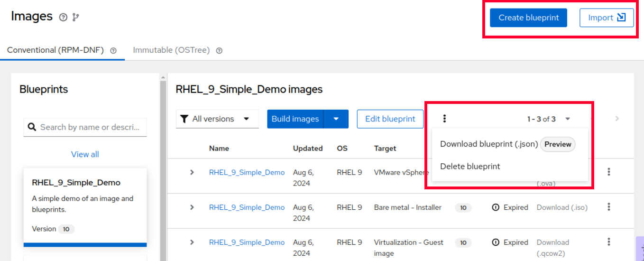
Task: Open the All versions filter dropdown
Action: (217, 119)
